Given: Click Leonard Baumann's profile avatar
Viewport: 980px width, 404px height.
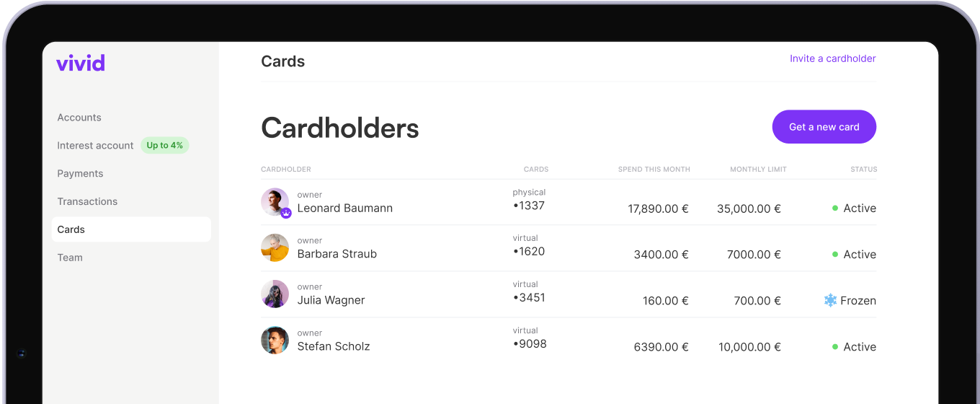Looking at the screenshot, I should click(275, 202).
